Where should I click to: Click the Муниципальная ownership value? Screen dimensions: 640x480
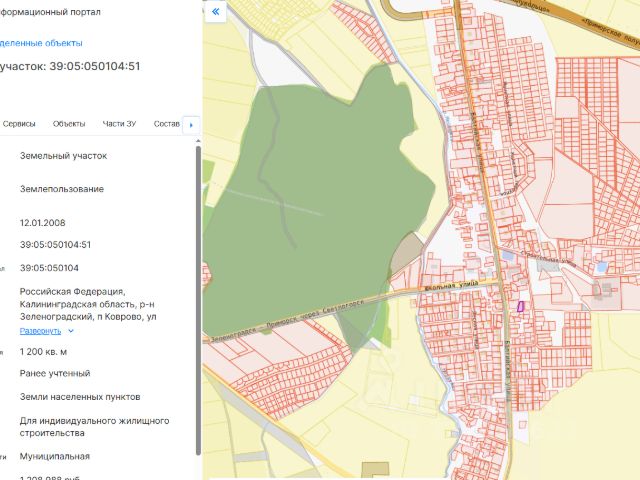click(x=55, y=456)
